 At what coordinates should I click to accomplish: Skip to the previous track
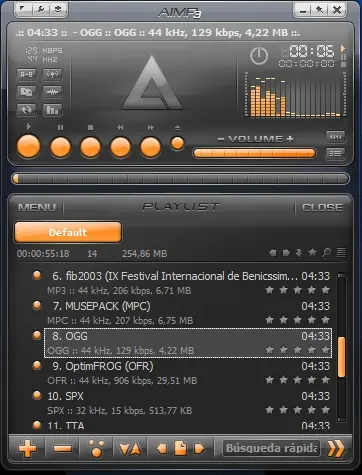click(x=120, y=147)
